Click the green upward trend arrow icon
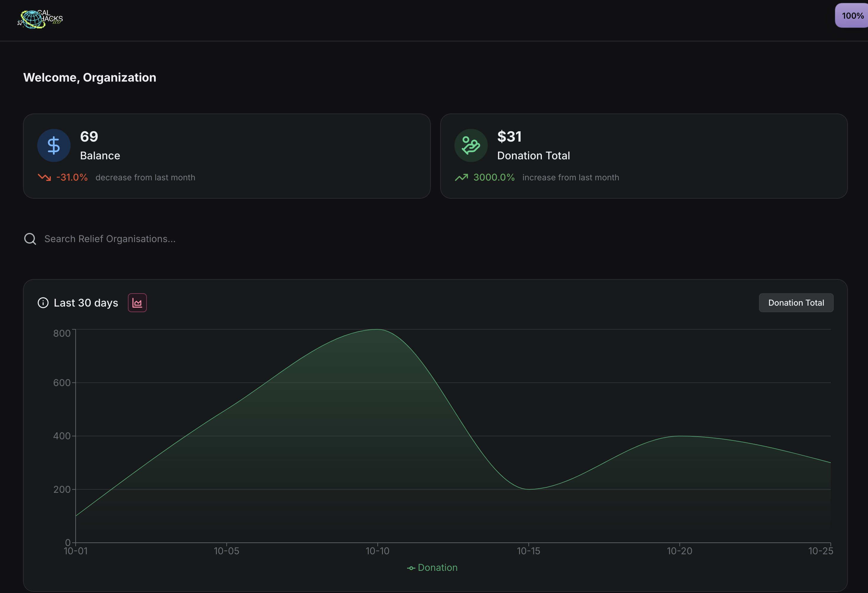Viewport: 868px width, 593px height. pos(461,177)
